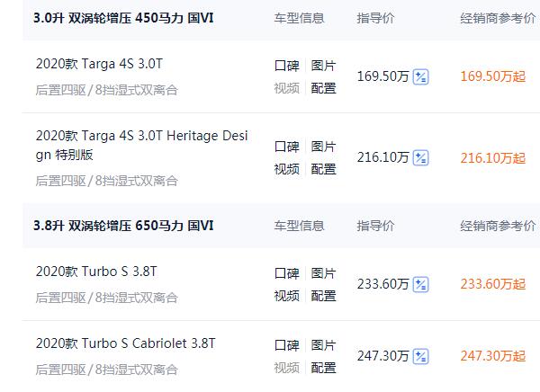The height and width of the screenshot is (392, 540).
Task: Click dealer price 169.50万起
Action: click(492, 77)
